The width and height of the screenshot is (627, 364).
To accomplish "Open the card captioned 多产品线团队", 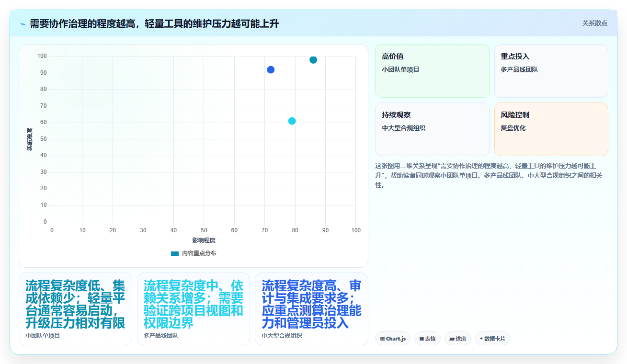I will 194,309.
